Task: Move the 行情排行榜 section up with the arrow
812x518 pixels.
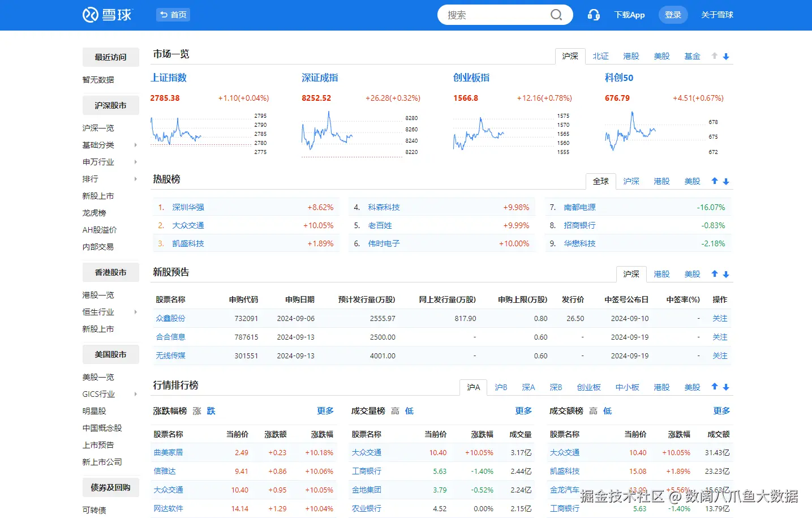Action: [x=715, y=387]
